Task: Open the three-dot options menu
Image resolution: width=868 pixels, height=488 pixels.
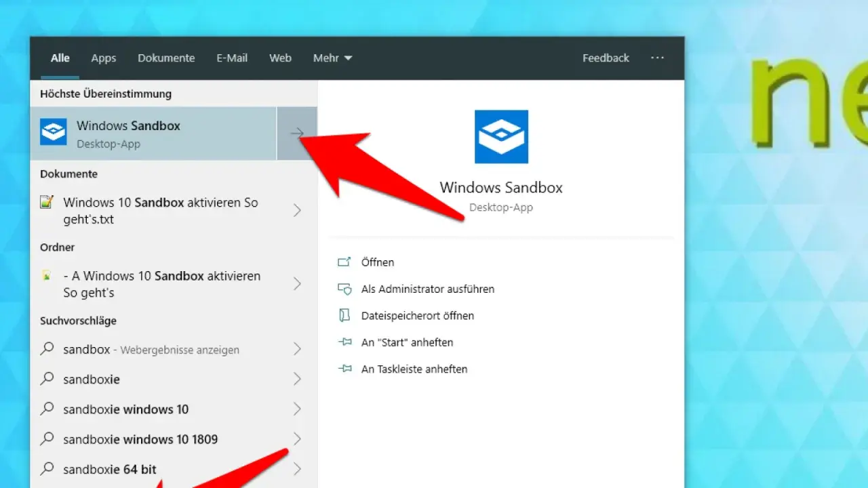Action: [x=657, y=58]
